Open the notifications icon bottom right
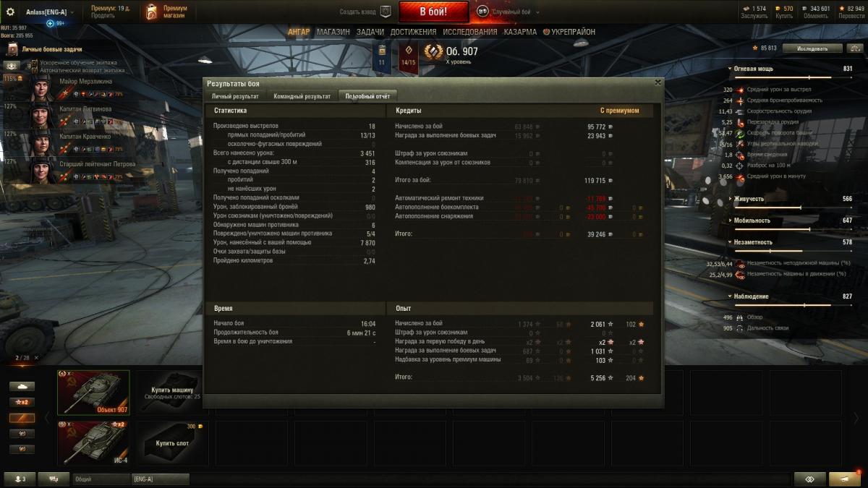Viewport: 868px width, 488px height. point(845,479)
